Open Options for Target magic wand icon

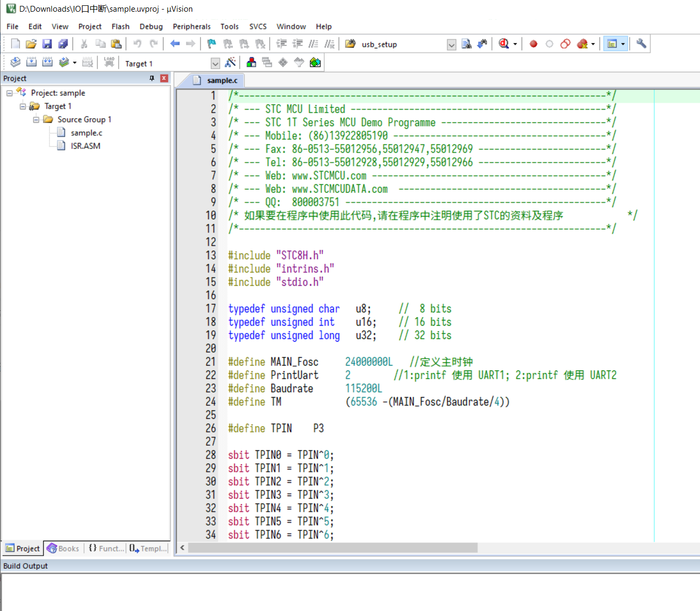pyautogui.click(x=230, y=63)
